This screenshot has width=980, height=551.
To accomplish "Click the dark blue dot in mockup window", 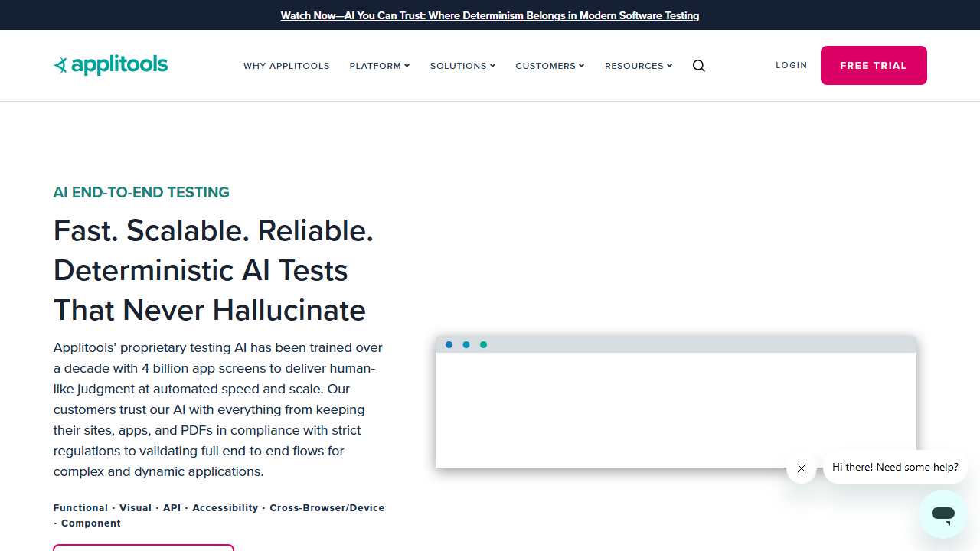I will point(449,345).
